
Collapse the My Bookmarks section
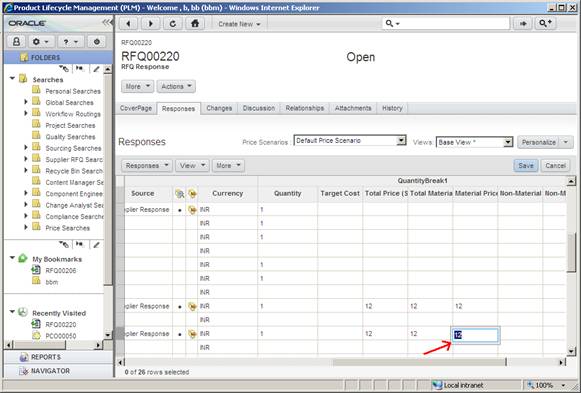coord(12,258)
